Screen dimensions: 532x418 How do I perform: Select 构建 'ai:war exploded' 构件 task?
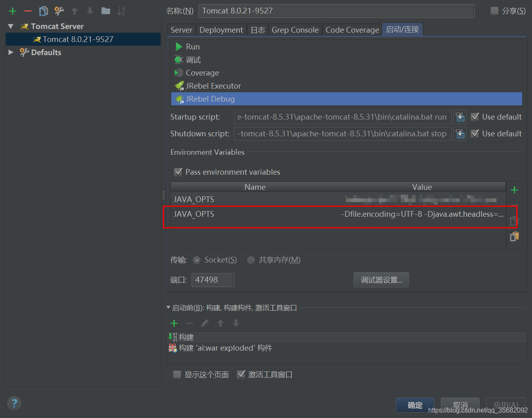coord(346,348)
